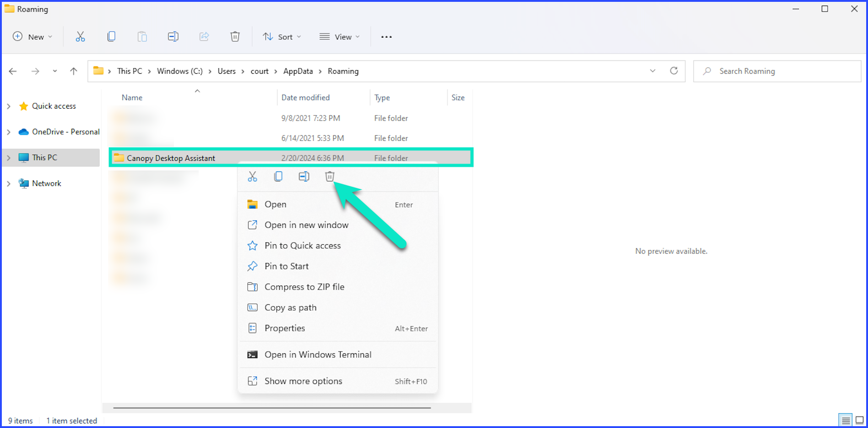Click the Delete trash icon in the top toolbar
The image size is (868, 428).
click(235, 37)
